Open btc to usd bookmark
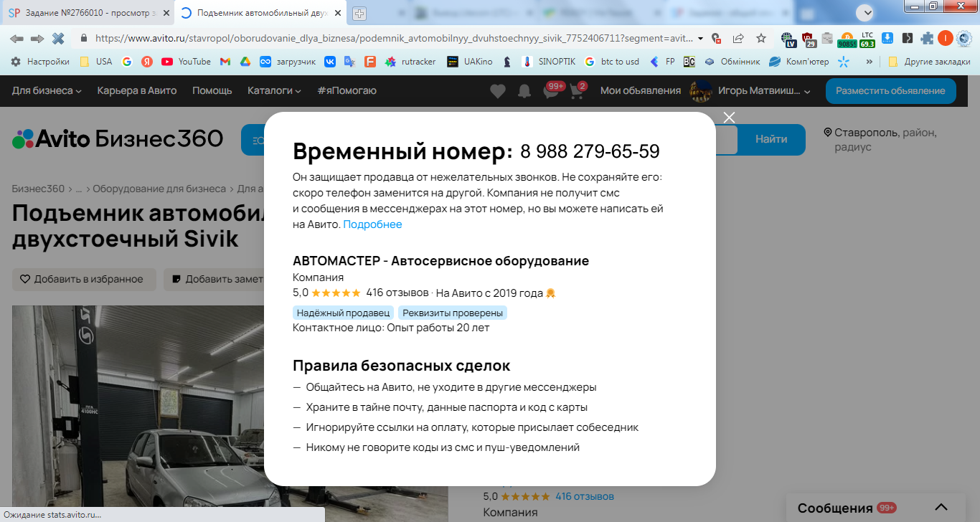This screenshot has width=980, height=522. tap(612, 62)
